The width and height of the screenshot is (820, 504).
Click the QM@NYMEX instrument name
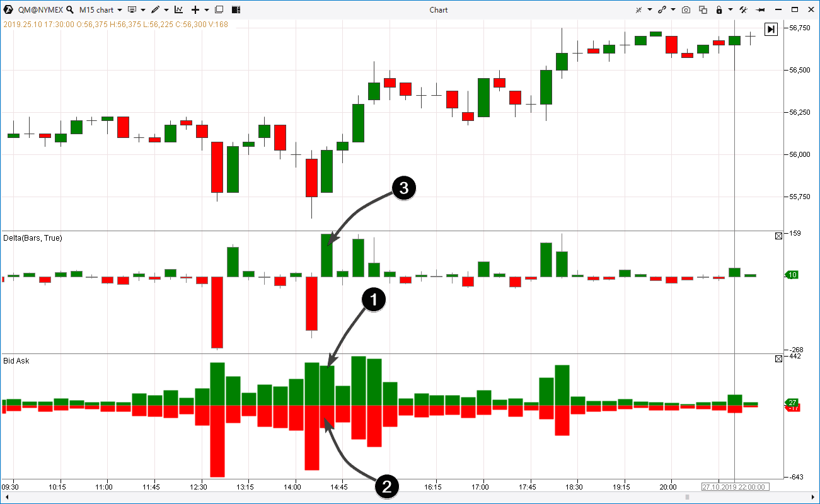tap(41, 9)
